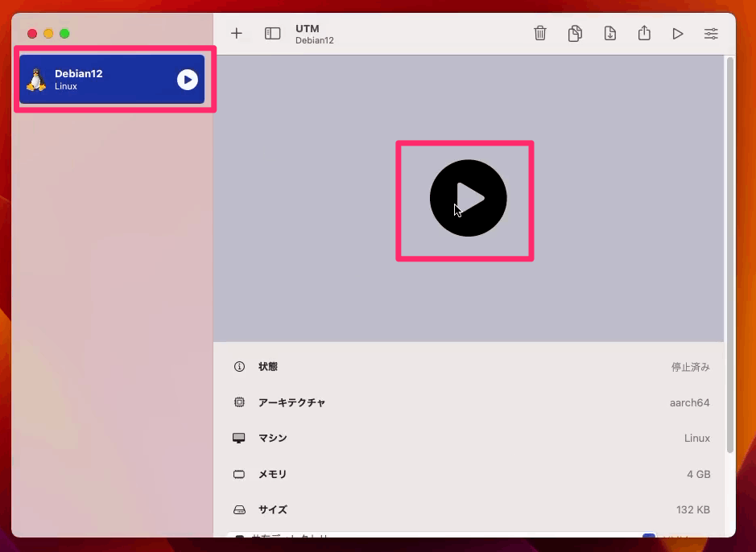The height and width of the screenshot is (552, 756).
Task: Click the メモリ label
Action: [272, 474]
